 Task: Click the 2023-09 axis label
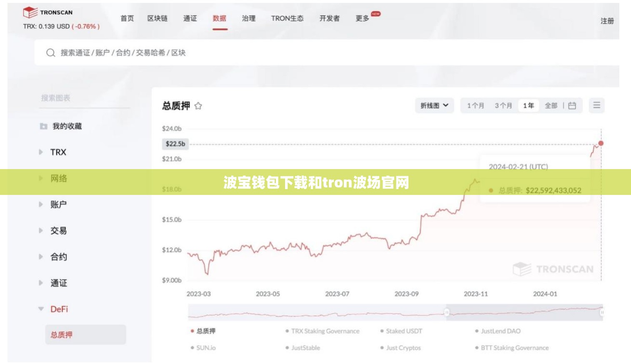[x=406, y=294]
